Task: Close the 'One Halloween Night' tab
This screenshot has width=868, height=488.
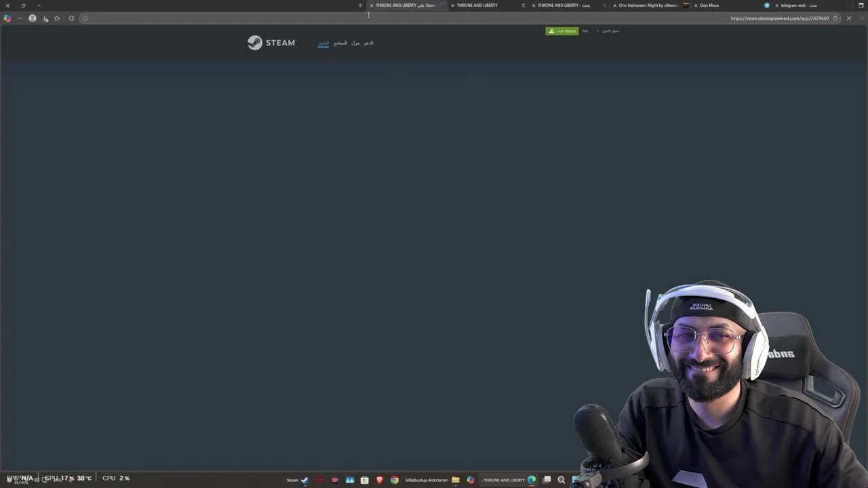Action: pyautogui.click(x=614, y=5)
